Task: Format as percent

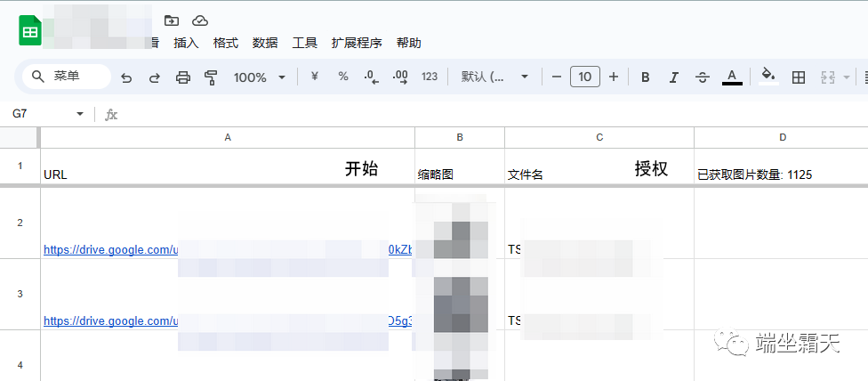Action: click(343, 77)
